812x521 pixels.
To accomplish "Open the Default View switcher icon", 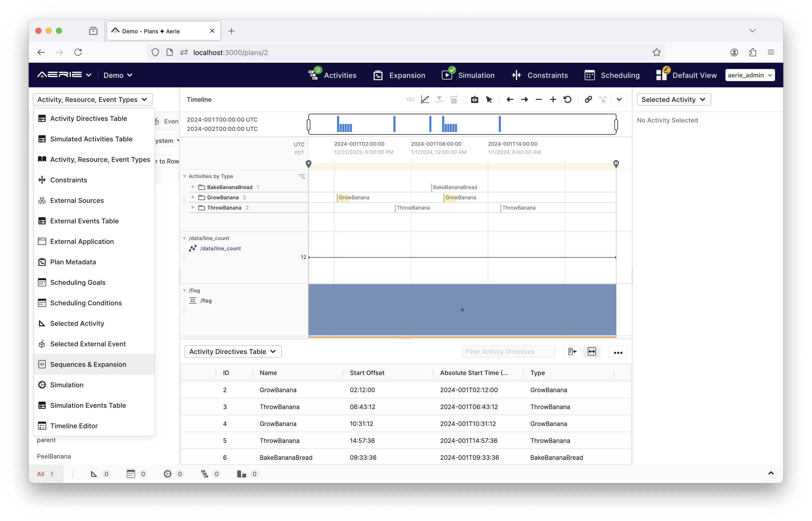I will click(x=662, y=75).
